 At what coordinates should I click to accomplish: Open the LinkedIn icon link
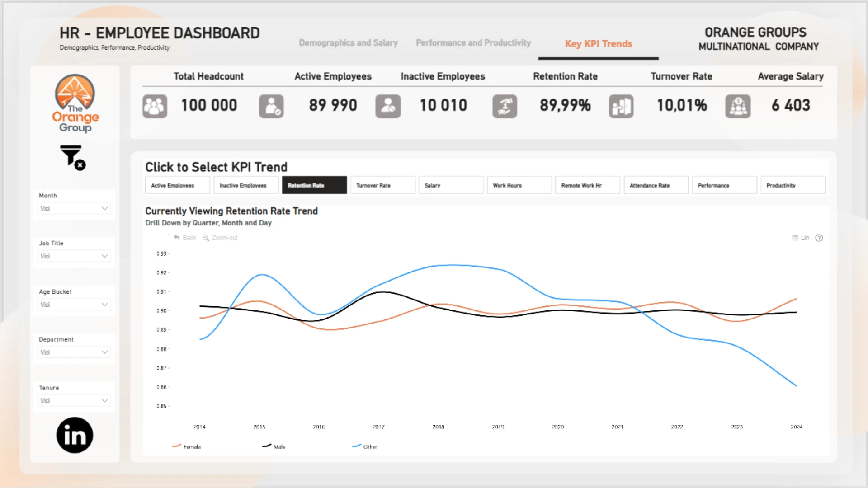tap(75, 435)
